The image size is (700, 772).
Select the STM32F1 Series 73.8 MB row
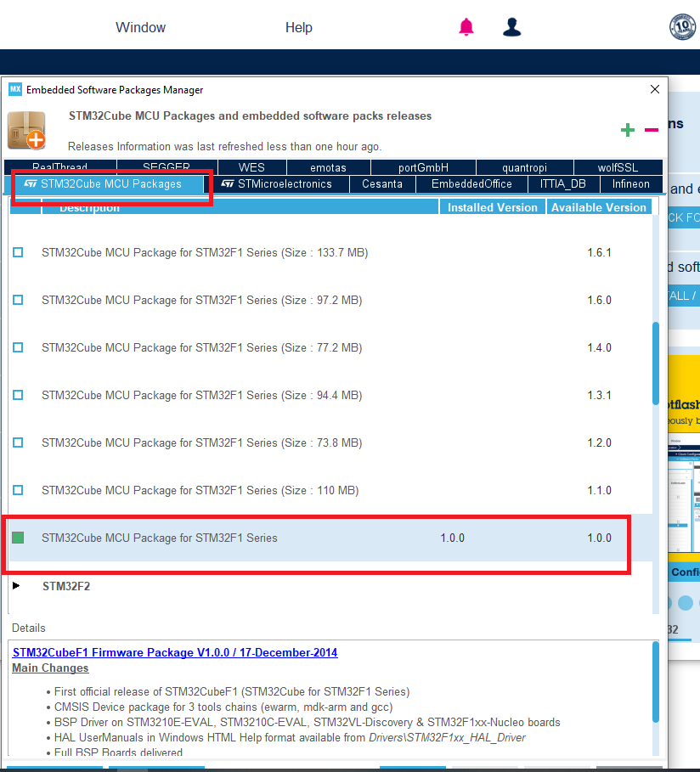coord(330,442)
